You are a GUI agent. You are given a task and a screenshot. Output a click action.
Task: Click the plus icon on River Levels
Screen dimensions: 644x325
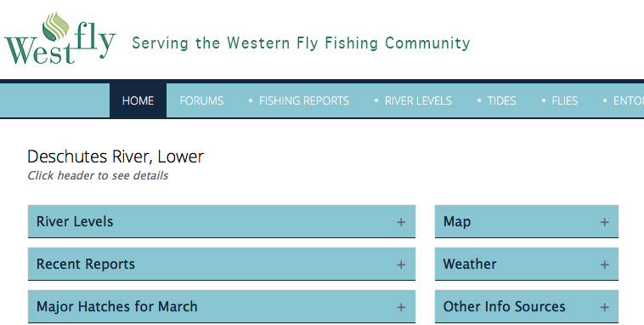coord(401,222)
